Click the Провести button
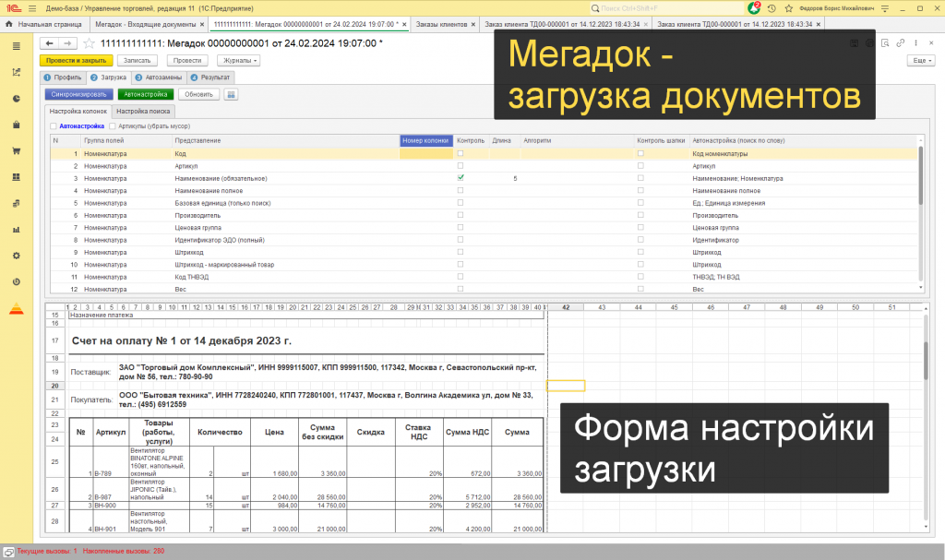This screenshot has height=560, width=945. pos(186,60)
